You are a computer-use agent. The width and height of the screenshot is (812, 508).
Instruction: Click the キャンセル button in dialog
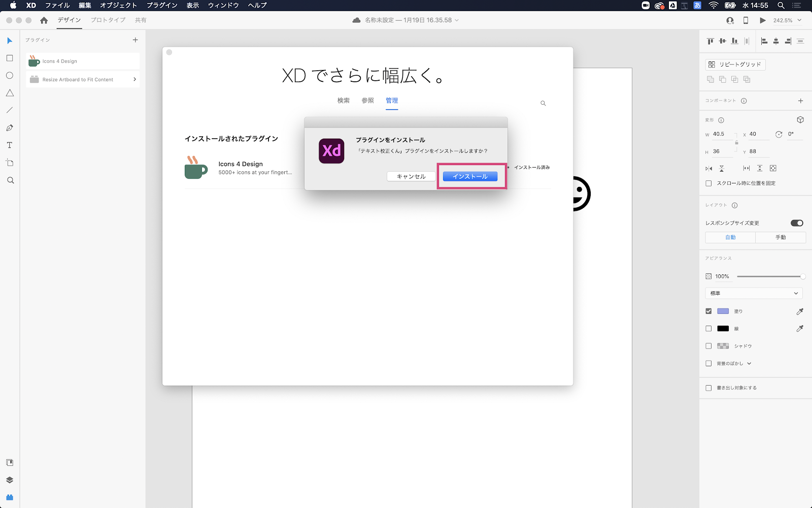pos(411,176)
